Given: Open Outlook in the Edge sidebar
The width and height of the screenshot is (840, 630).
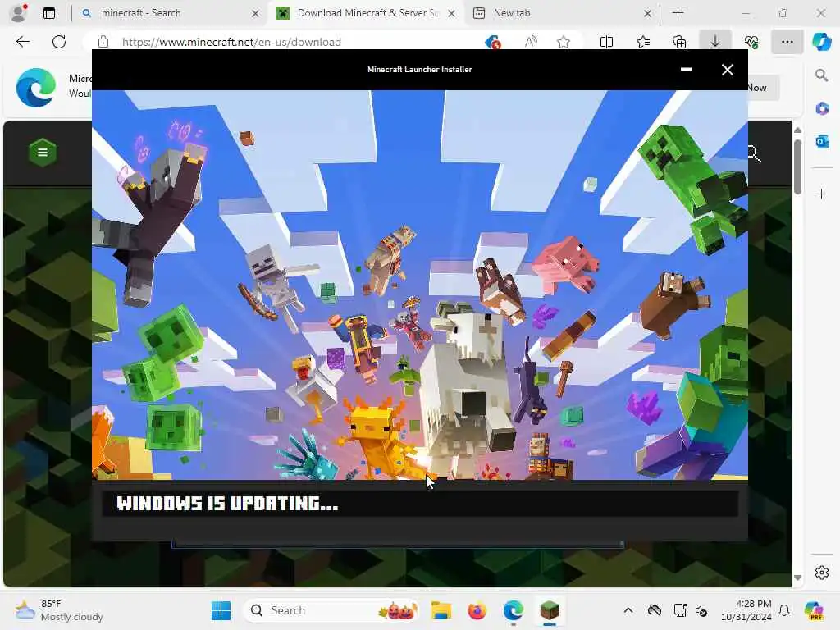Looking at the screenshot, I should tap(822, 141).
